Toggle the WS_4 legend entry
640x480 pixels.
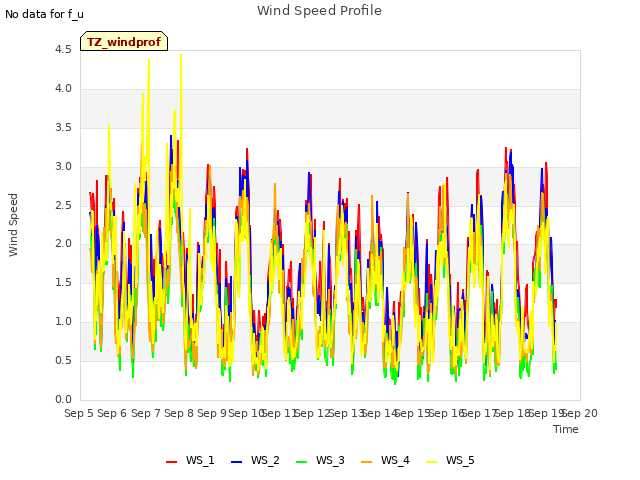tap(385, 460)
